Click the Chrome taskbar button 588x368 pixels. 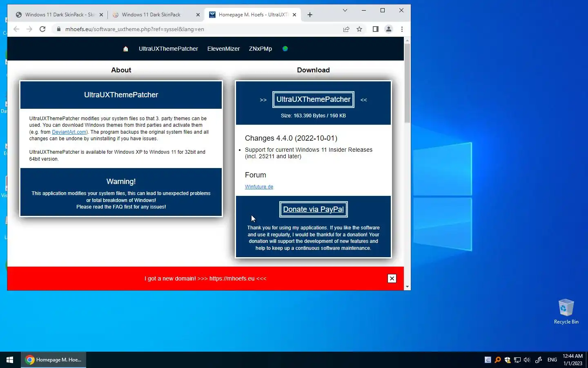coord(53,360)
